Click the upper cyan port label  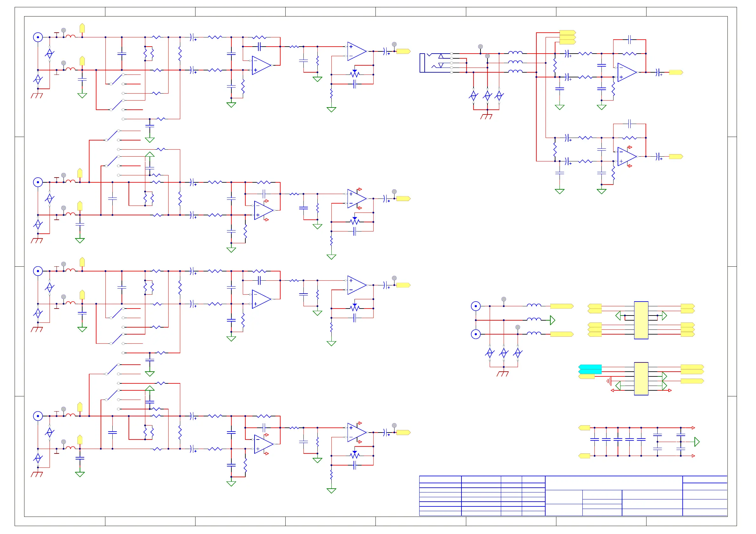point(590,367)
